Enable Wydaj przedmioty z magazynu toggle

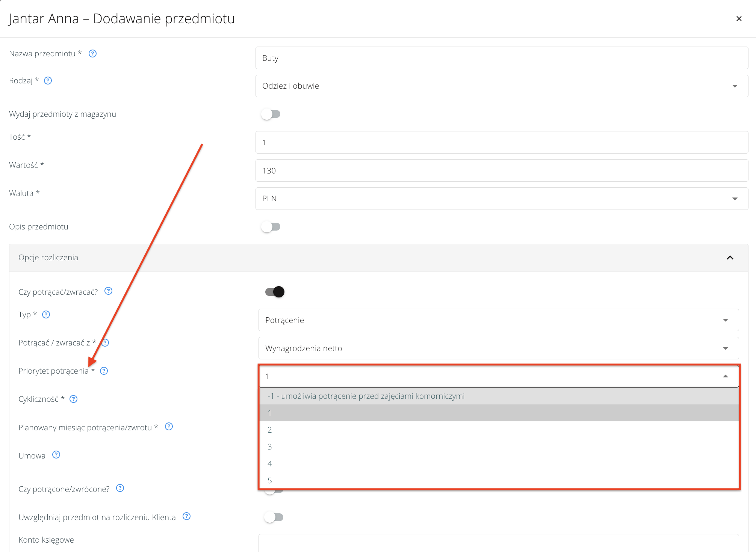[271, 114]
